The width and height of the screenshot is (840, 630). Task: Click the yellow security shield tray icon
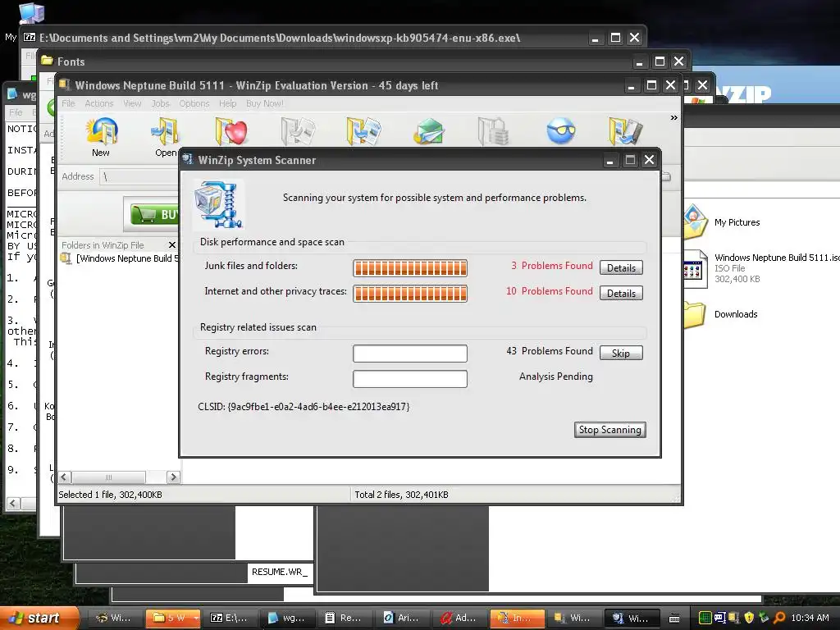750,618
